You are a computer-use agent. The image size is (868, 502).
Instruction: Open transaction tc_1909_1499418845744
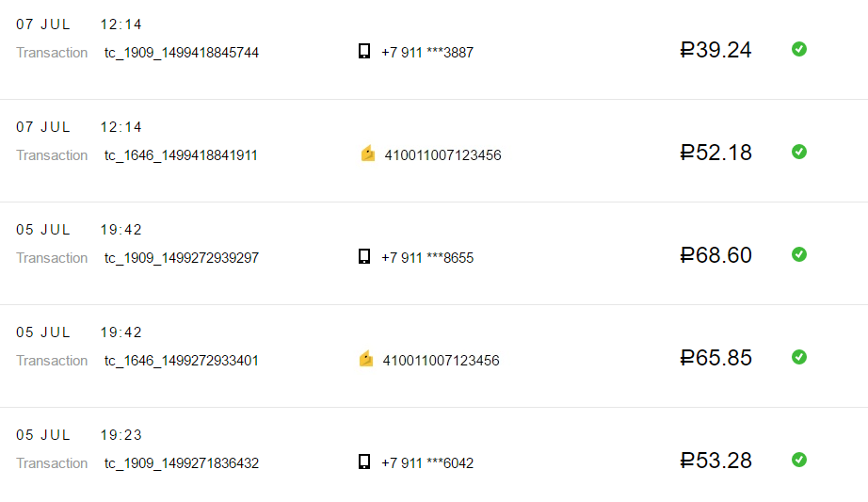coord(182,53)
